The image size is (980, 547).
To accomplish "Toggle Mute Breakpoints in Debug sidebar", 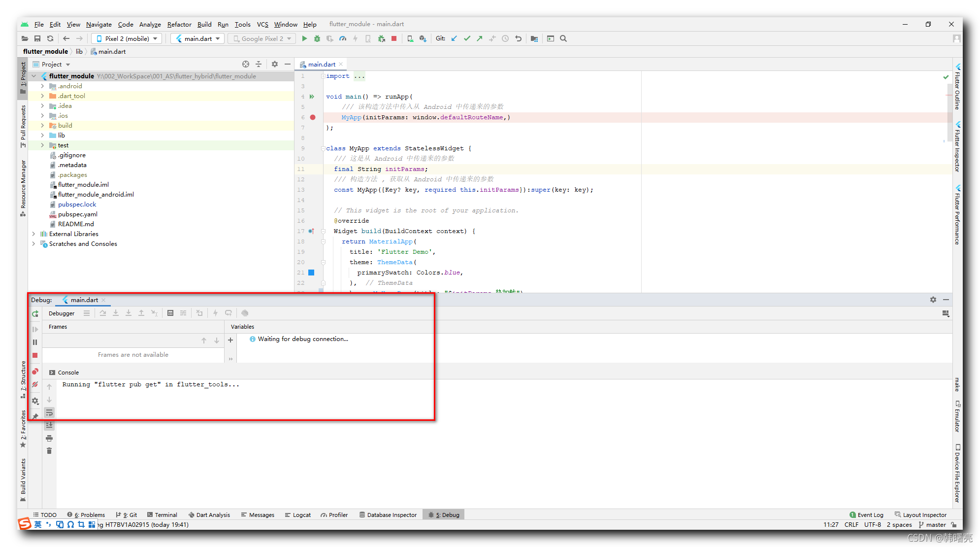I will point(35,385).
